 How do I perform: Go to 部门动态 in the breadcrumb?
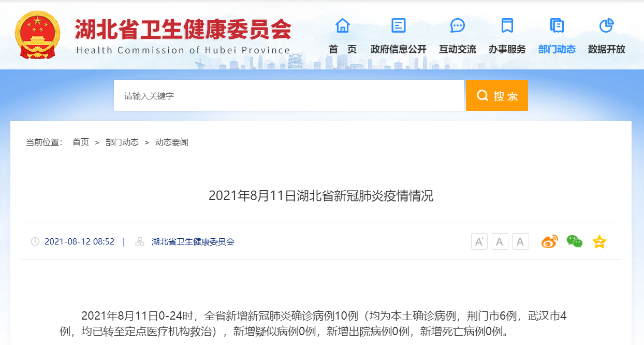(122, 142)
